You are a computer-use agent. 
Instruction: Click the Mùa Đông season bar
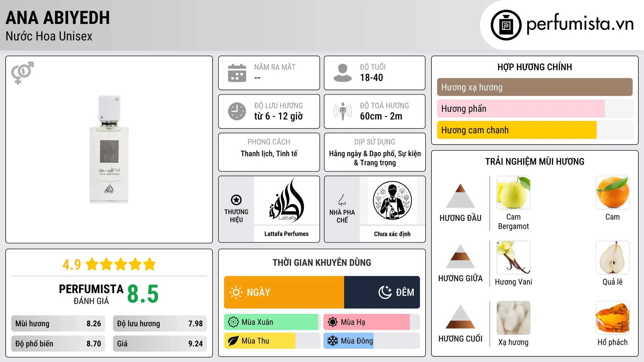pos(372,341)
